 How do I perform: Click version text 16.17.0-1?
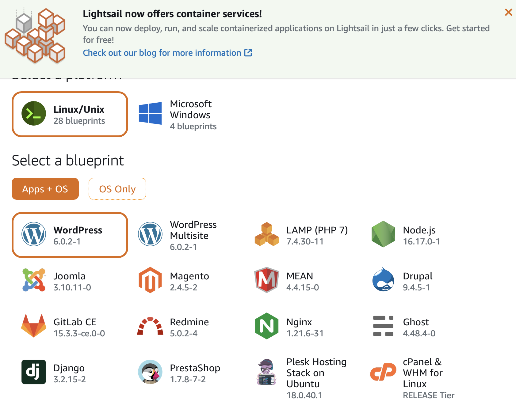[421, 241]
